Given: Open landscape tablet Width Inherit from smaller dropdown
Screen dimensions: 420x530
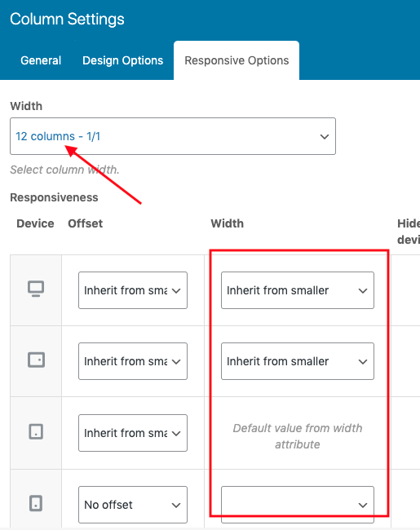Looking at the screenshot, I should [298, 361].
